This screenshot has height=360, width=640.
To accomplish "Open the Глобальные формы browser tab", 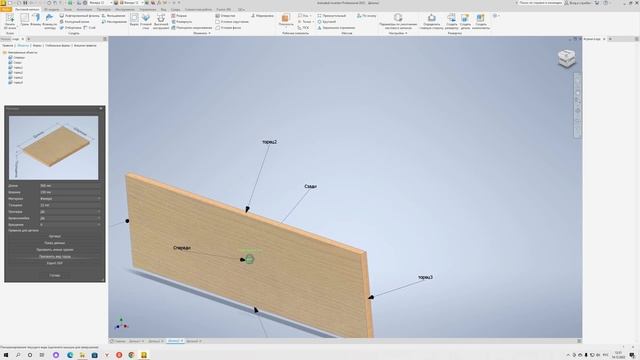I will (58, 45).
